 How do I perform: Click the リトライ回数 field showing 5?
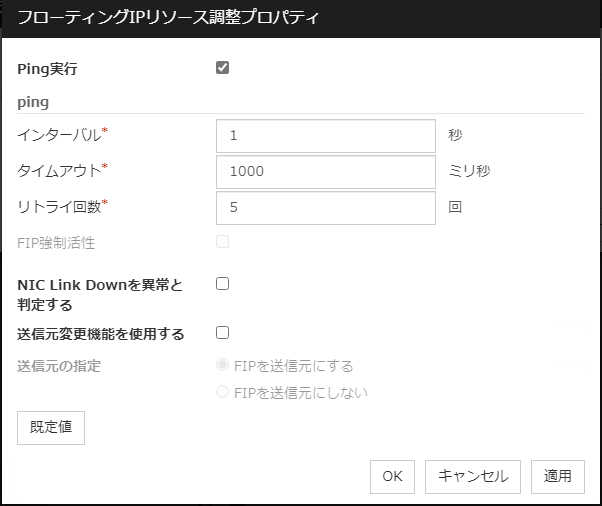click(325, 208)
